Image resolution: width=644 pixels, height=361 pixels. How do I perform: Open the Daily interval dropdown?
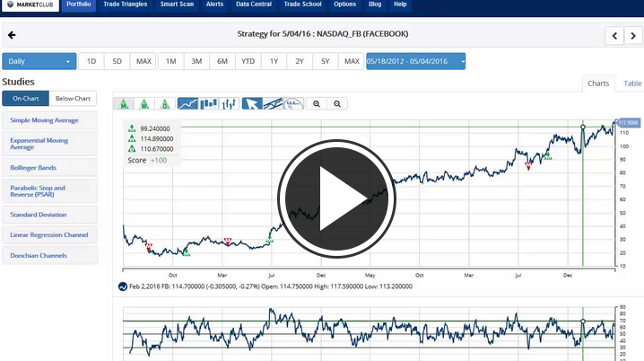point(39,61)
